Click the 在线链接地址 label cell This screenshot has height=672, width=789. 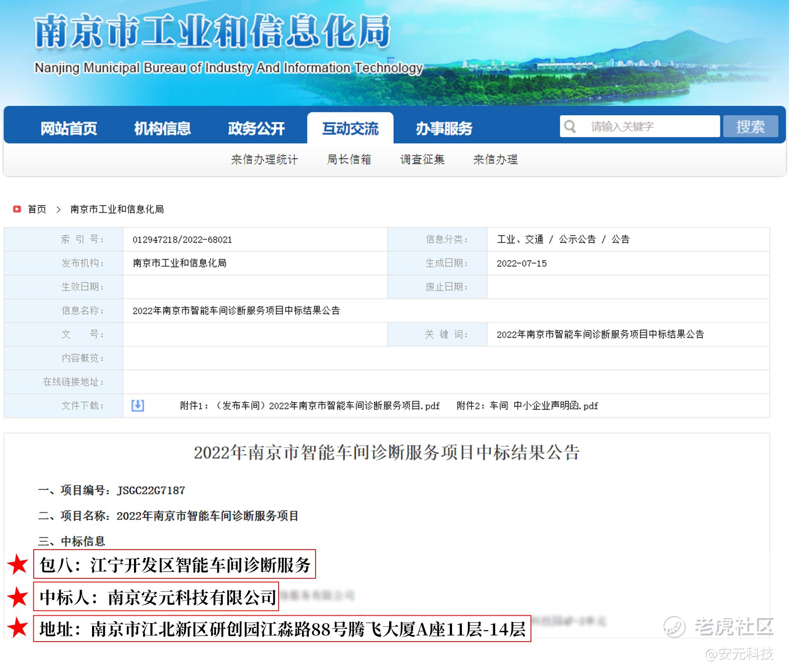click(64, 382)
